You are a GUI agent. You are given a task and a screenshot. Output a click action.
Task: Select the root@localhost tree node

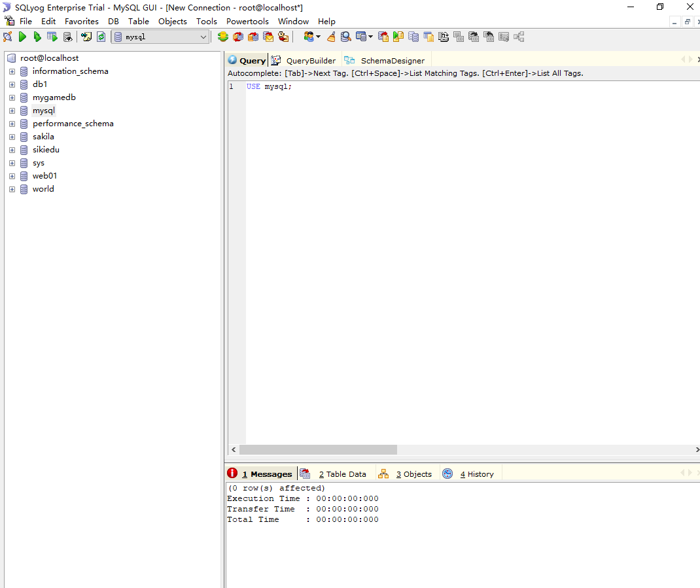(49, 58)
